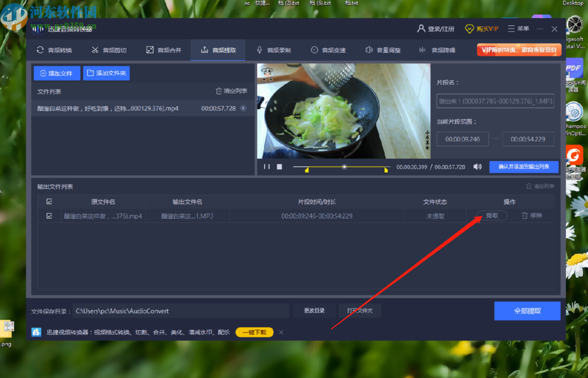This screenshot has width=588, height=378.
Task: Click the 提取 button in the output row
Action: (x=492, y=215)
